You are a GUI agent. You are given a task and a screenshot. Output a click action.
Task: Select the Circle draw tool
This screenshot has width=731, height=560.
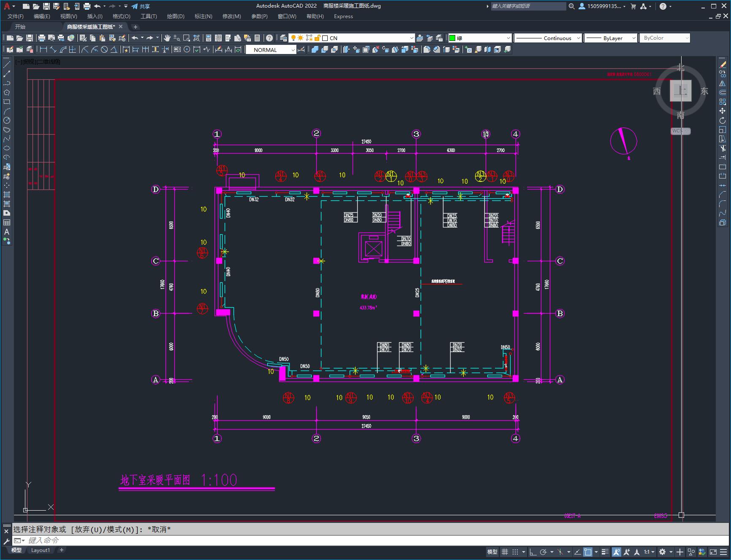(x=7, y=121)
